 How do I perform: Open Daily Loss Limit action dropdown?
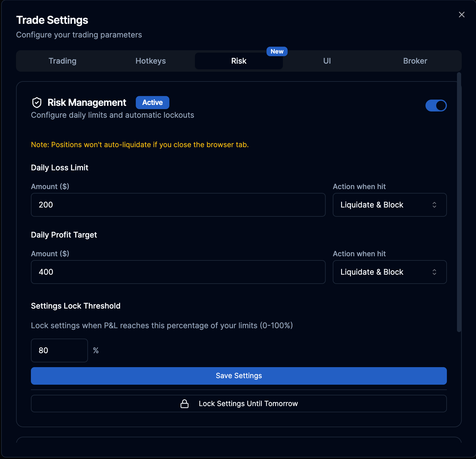(389, 205)
